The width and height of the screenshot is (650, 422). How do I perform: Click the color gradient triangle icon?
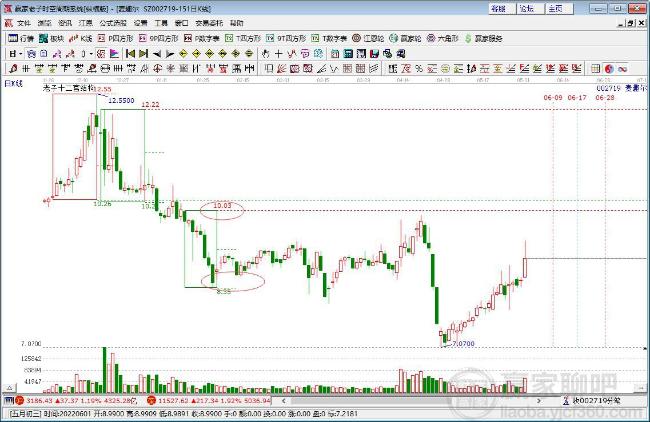click(114, 53)
